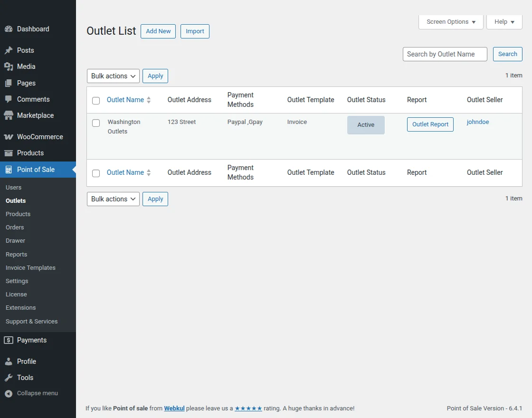Click the Point of Sale calculator icon

click(9, 170)
